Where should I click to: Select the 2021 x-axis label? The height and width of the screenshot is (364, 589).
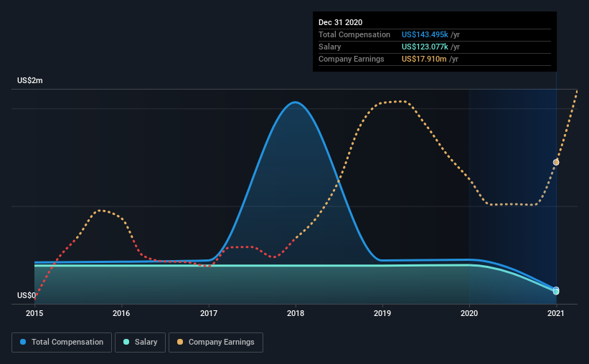coord(556,313)
